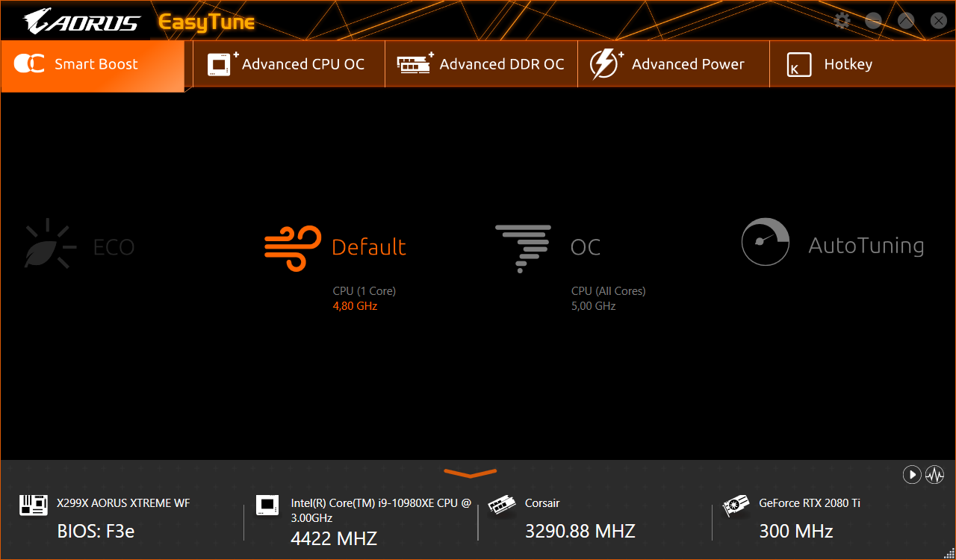Screen dimensions: 956x560
Task: Open settings gear in title bar
Action: click(x=842, y=20)
